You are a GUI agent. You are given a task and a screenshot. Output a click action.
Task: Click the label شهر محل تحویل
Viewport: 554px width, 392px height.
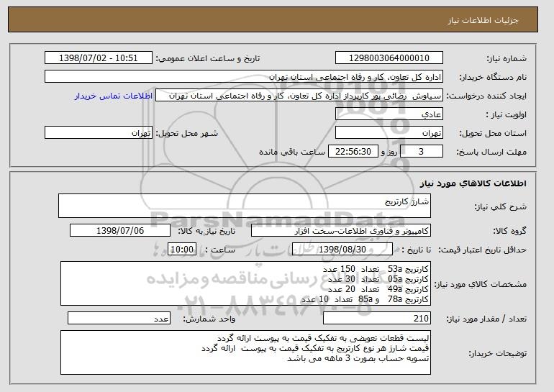(187, 133)
